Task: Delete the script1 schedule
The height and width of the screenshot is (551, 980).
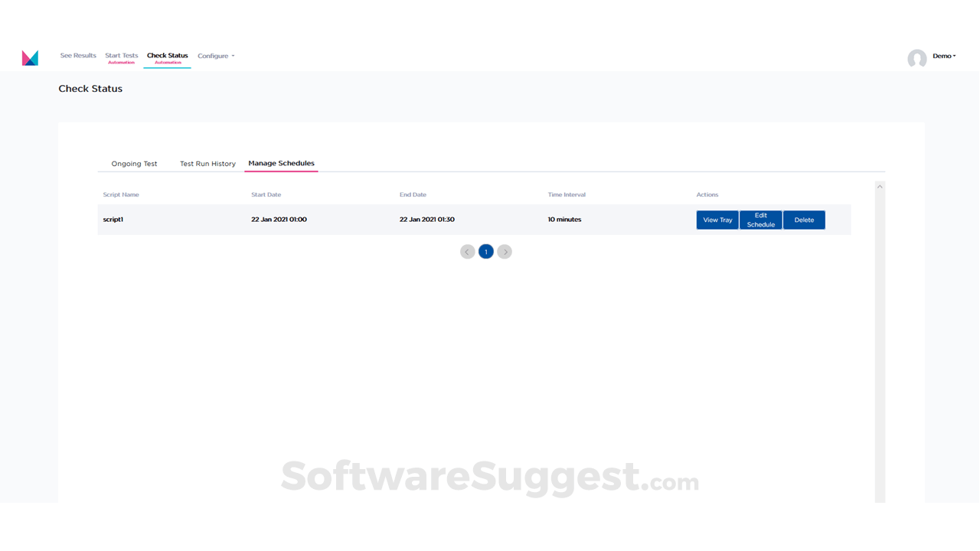Action: tap(804, 220)
